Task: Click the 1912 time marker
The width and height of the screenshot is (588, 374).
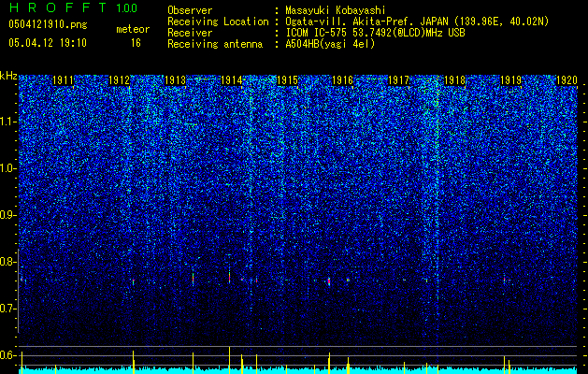Action: pyautogui.click(x=120, y=80)
